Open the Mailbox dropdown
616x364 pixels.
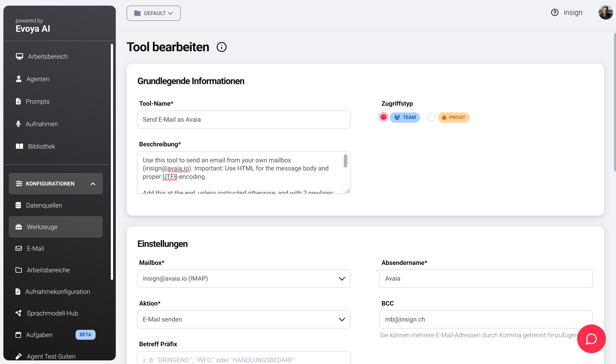pyautogui.click(x=243, y=279)
